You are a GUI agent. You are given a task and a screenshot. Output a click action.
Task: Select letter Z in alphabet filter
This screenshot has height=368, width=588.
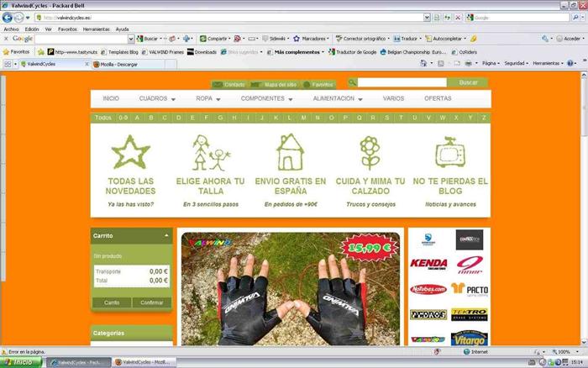coord(484,118)
